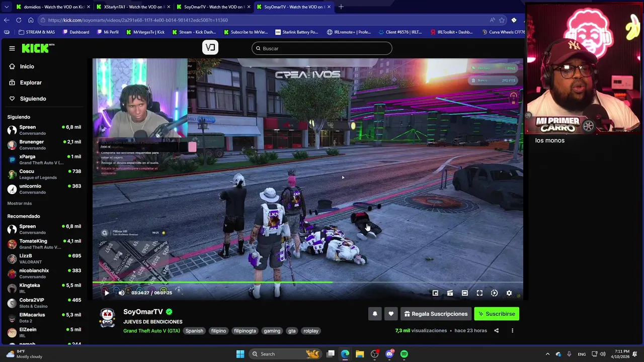Viewport: 644px width, 362px height.
Task: Open Task View from taskbar
Action: tap(331, 354)
